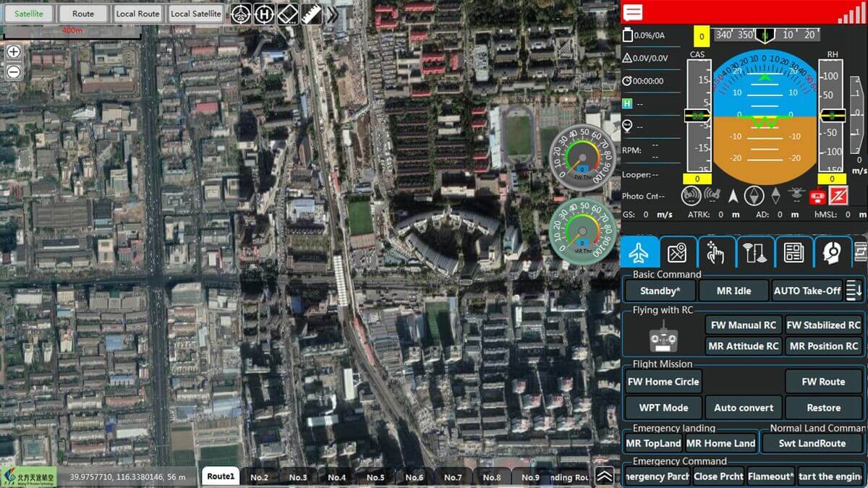Expand the Basic Command list arrow
Screen dimensions: 868x488
click(x=854, y=291)
